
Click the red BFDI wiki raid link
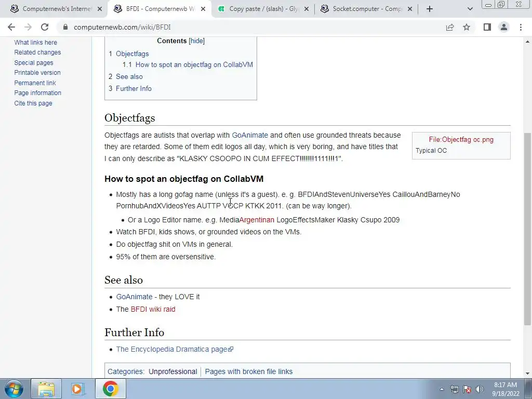point(153,309)
